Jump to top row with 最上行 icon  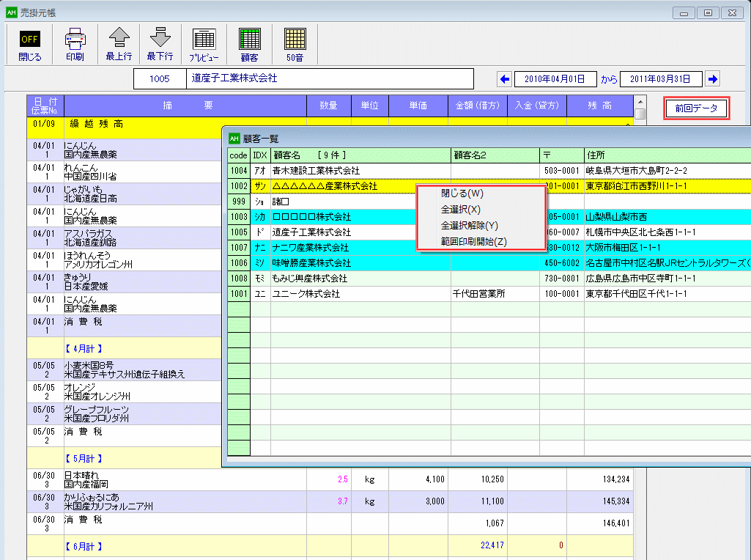point(119,45)
